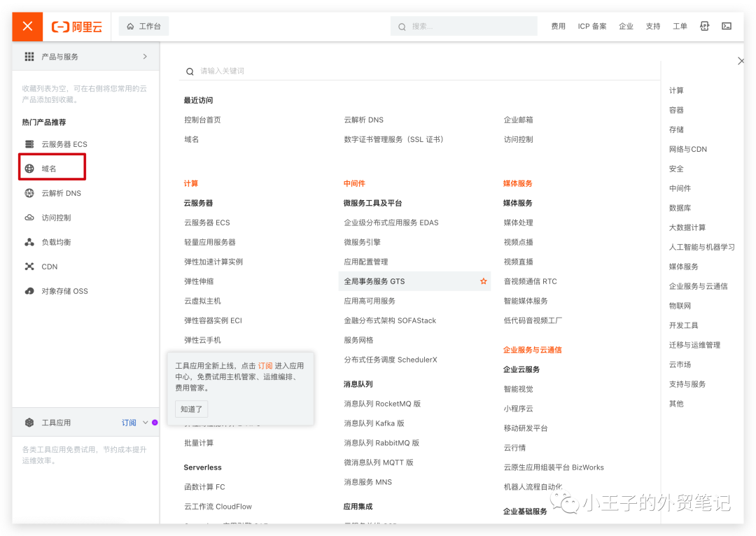Open 消息队列 Kafka 版
This screenshot has height=536, width=756.
[374, 423]
